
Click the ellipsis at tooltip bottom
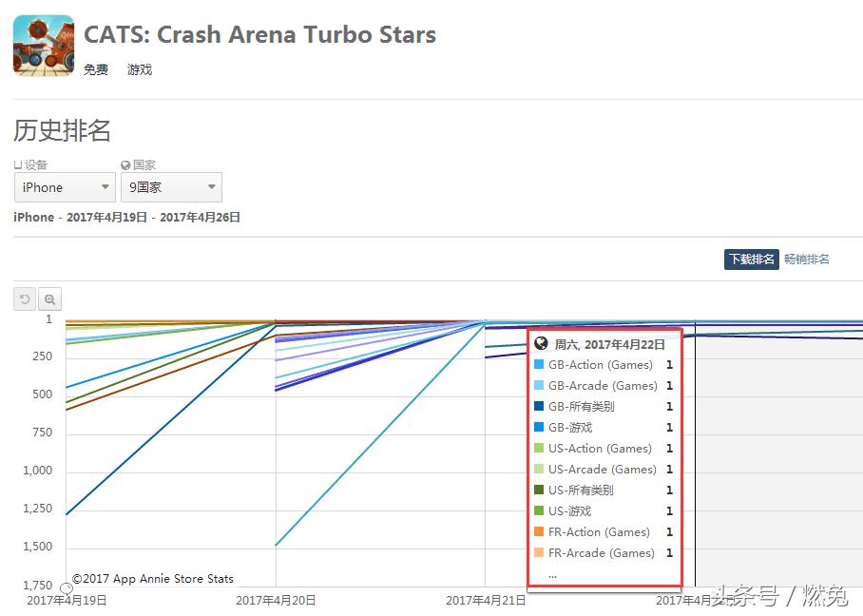(x=552, y=574)
